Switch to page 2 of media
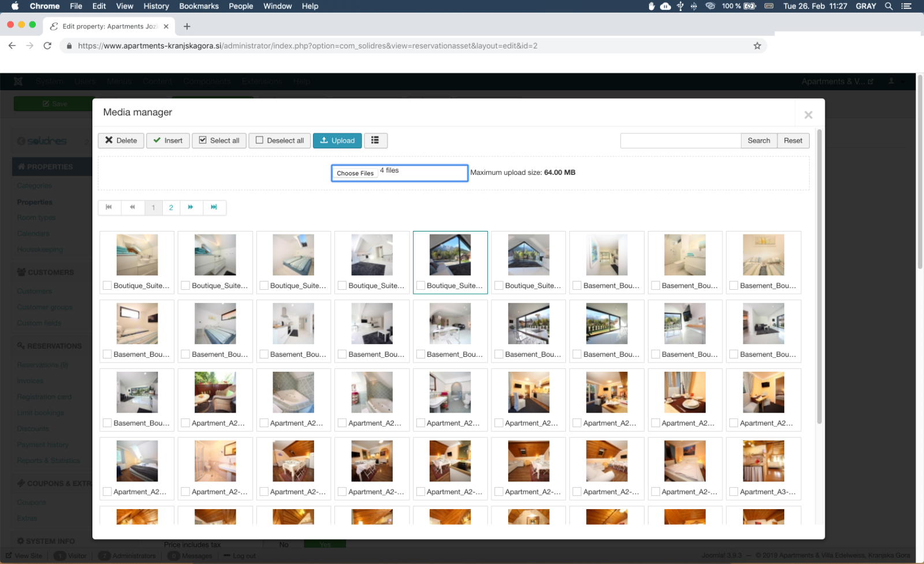Viewport: 924px width, 564px height. point(171,207)
